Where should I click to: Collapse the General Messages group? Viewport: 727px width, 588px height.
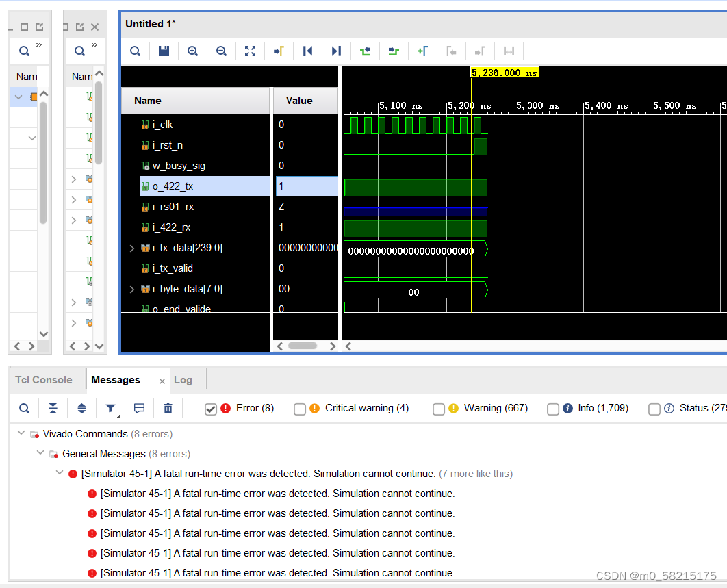click(x=40, y=453)
